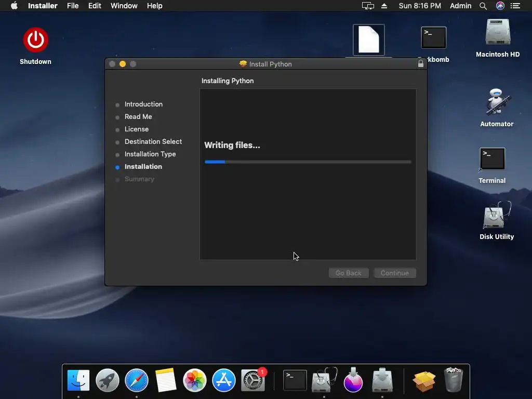Select the License step
This screenshot has width=532, height=399.
click(x=137, y=129)
